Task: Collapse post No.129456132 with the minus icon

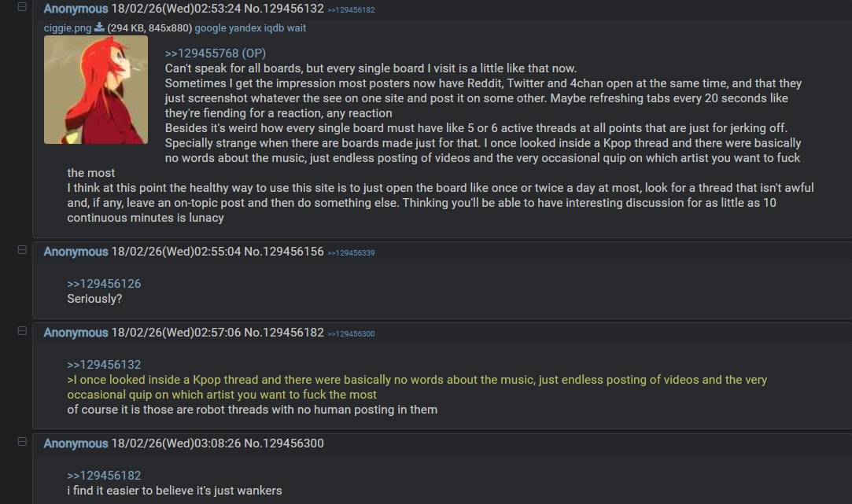Action: (x=22, y=7)
